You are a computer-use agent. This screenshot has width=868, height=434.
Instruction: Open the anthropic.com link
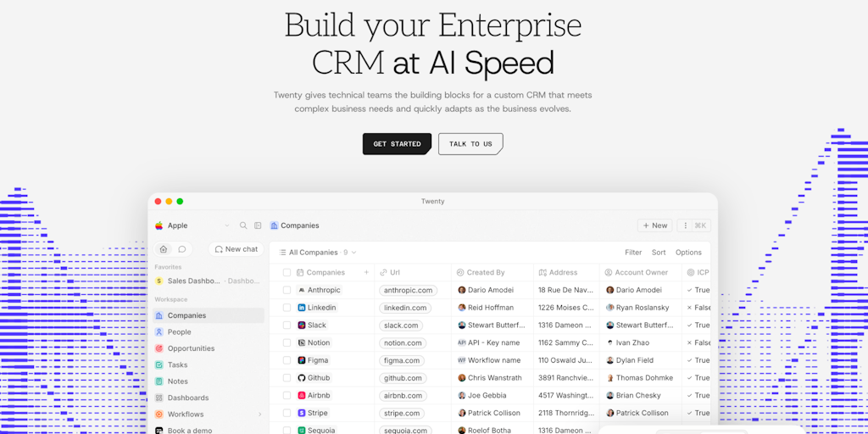(x=409, y=290)
